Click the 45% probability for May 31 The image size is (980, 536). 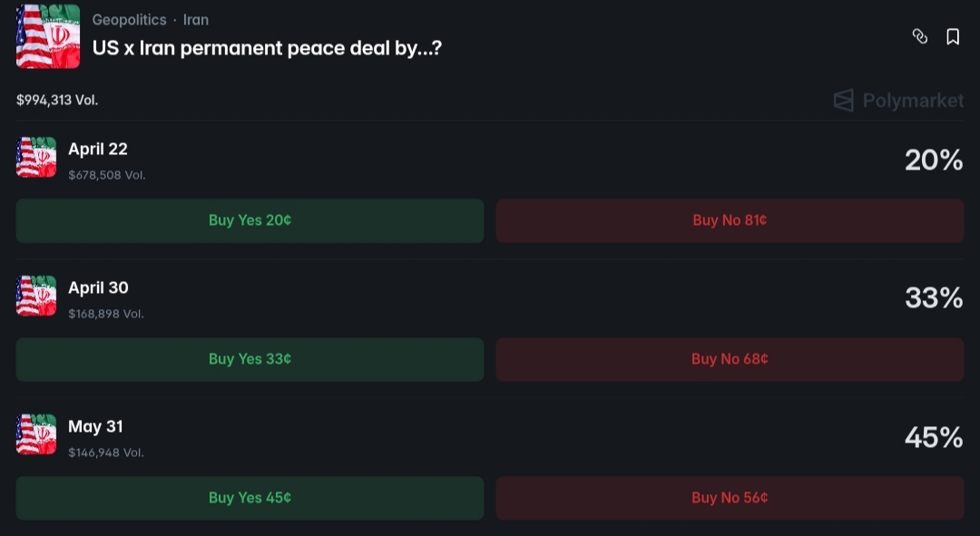(933, 437)
